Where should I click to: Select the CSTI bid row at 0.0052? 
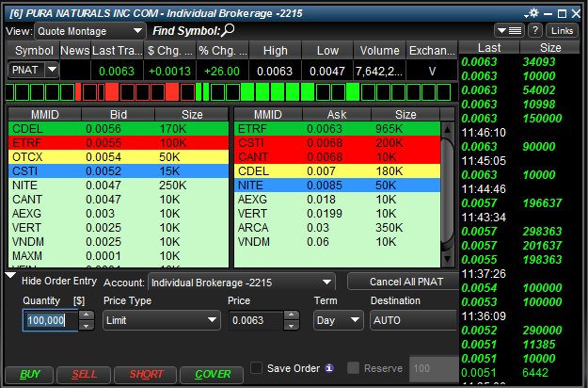[x=119, y=171]
